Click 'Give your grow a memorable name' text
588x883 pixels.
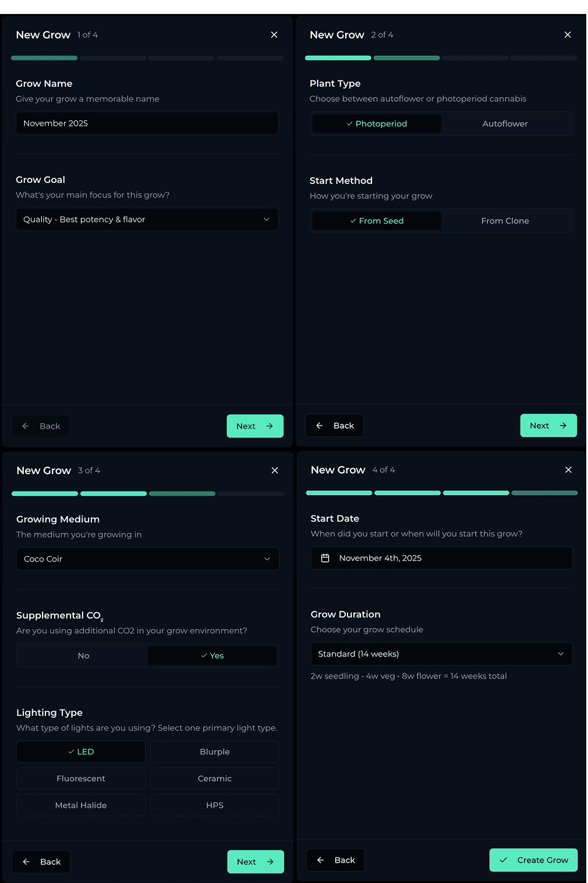[88, 99]
